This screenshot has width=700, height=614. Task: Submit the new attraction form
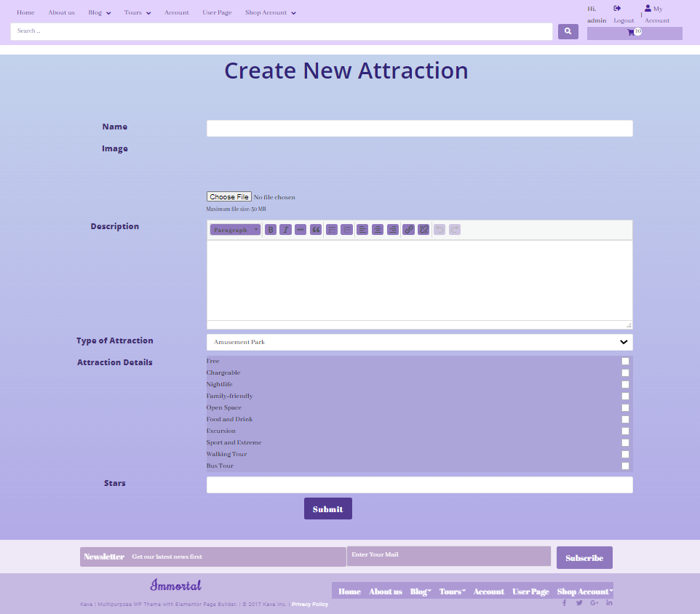pyautogui.click(x=327, y=509)
